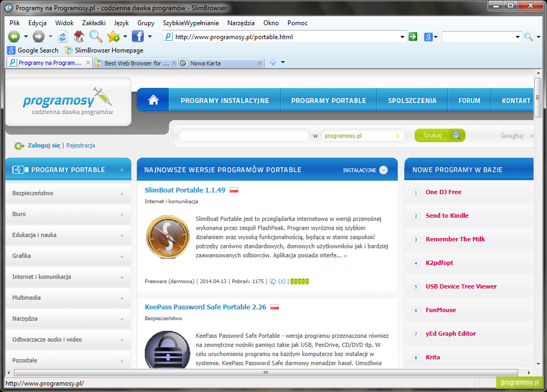
Task: Click the site home icon in navigation bar
Action: 153,100
